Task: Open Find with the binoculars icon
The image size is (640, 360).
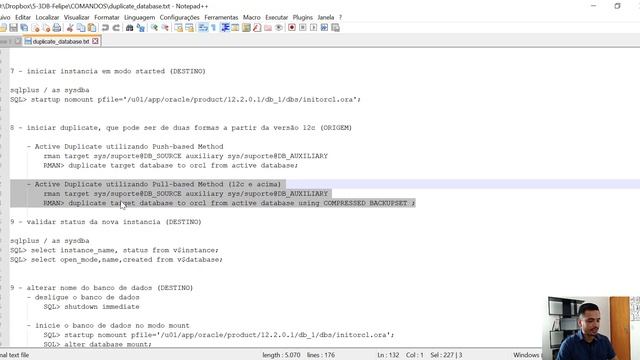Action: click(129, 28)
